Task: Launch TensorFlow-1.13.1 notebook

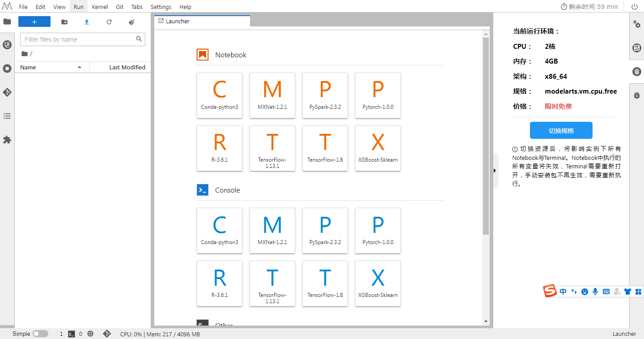Action: pyautogui.click(x=272, y=148)
